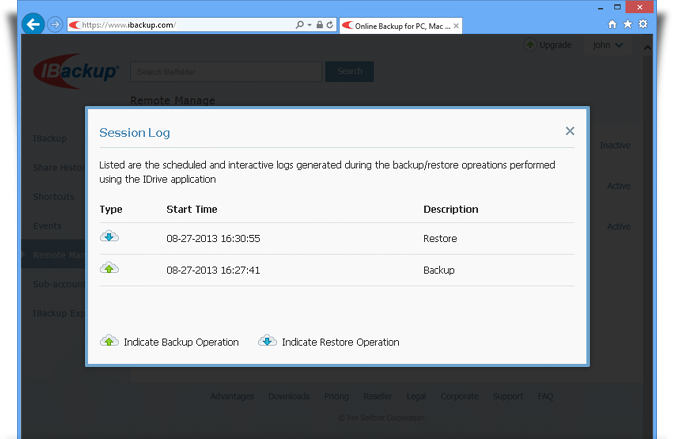Open the browser Tools gear icon
This screenshot has height=439, width=674.
643,25
